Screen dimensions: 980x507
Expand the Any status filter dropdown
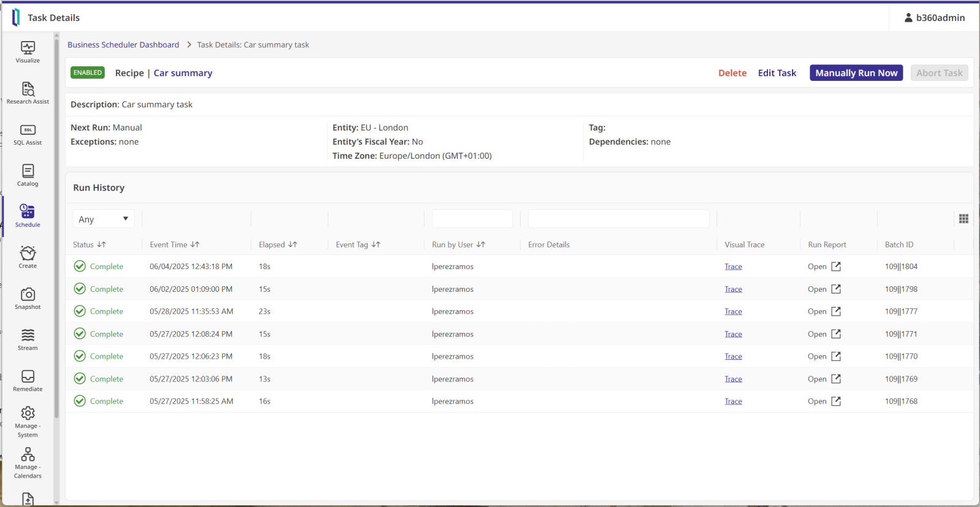(x=104, y=219)
